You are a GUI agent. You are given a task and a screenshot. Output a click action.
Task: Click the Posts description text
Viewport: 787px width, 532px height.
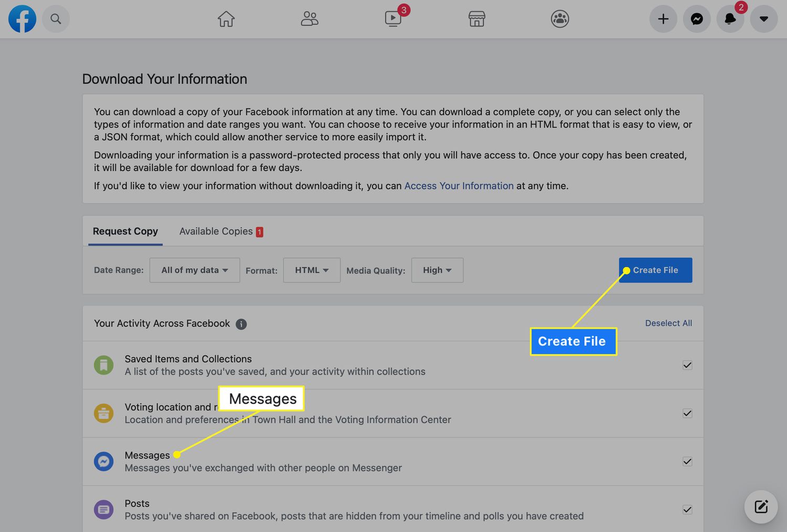(354, 516)
